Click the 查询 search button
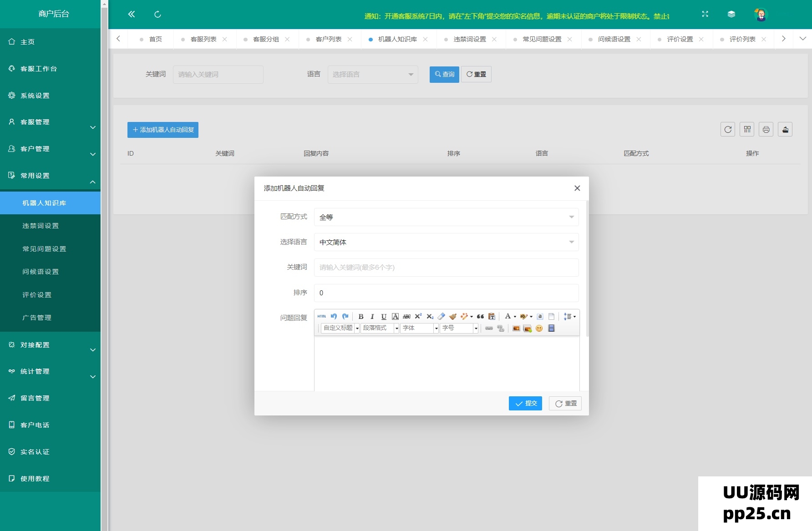Viewport: 812px width, 531px height. 444,74
